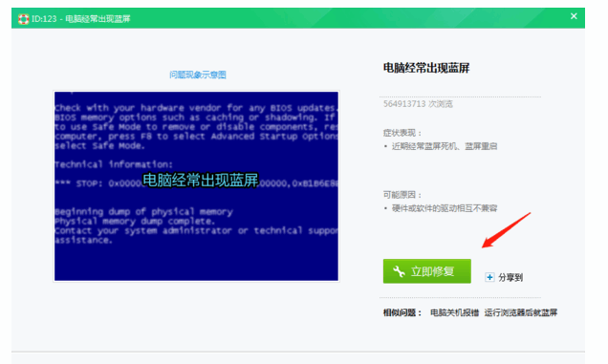Click the 硬件或软件的驱动相互不兼容 cause text

[445, 208]
